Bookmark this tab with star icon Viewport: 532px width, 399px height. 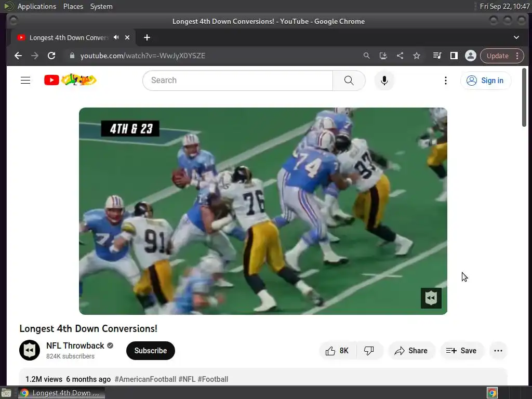417,56
